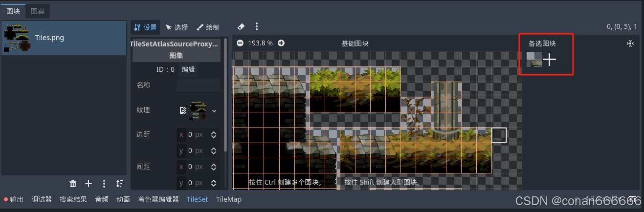Open the 调试器 bottom panel

[x=42, y=199]
